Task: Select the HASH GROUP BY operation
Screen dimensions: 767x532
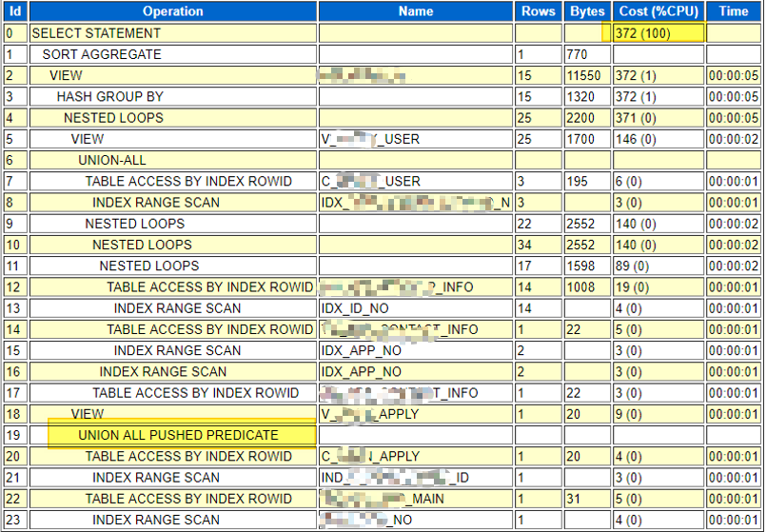Action: [109, 96]
